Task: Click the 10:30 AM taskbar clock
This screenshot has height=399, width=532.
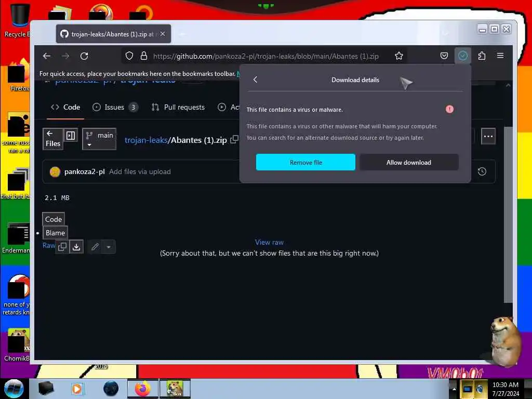Action: [506, 389]
